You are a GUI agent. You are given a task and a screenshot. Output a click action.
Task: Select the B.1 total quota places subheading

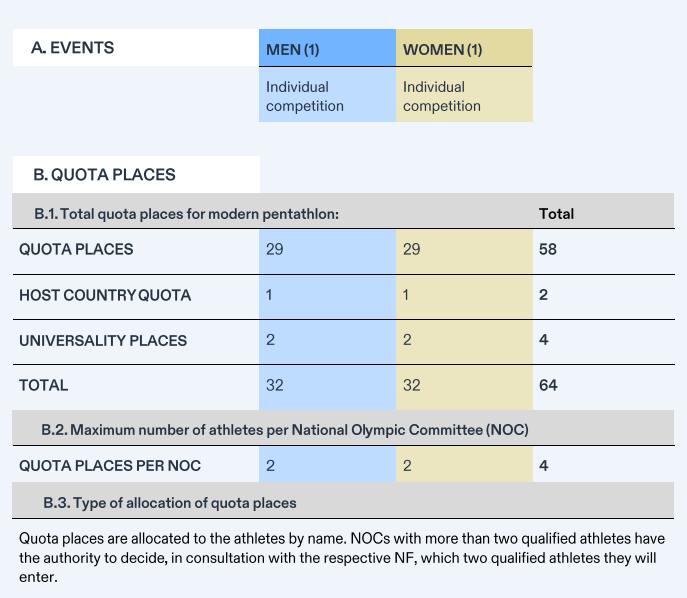pyautogui.click(x=186, y=214)
